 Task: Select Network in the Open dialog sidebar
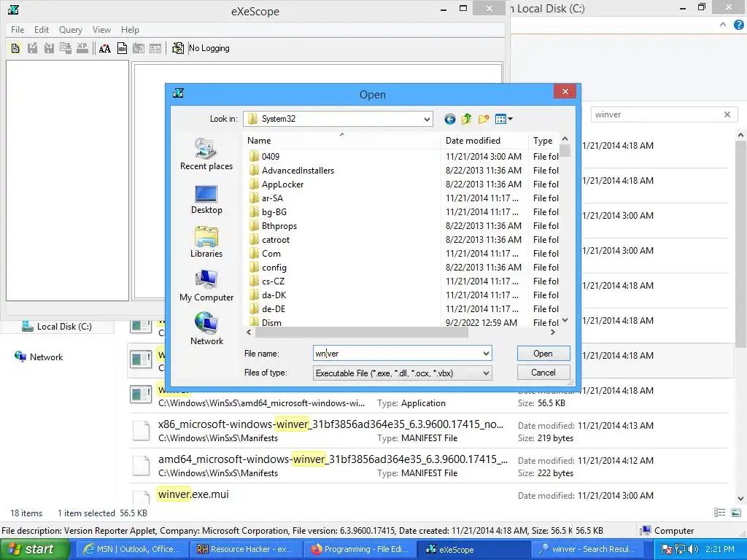[206, 329]
